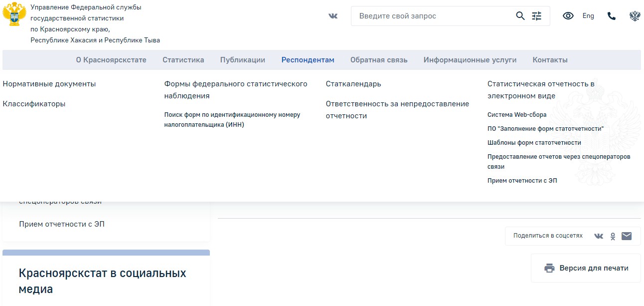Open the "Публикации" menu
Screen dimensions: 644x306
coord(243,60)
